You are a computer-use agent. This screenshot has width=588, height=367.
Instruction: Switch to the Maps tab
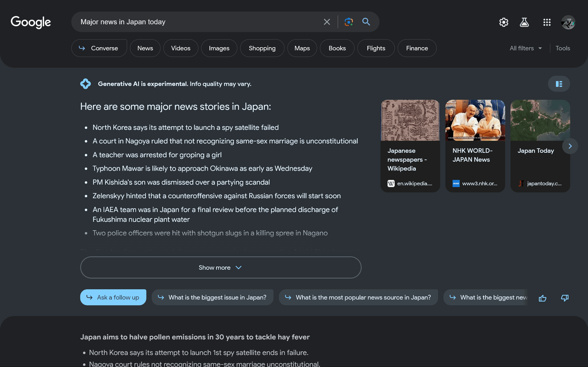pyautogui.click(x=302, y=48)
